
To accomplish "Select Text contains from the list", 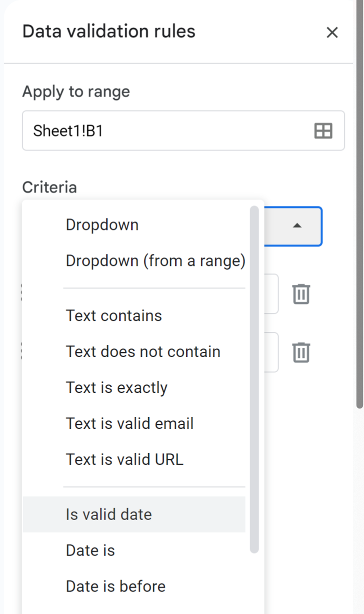I will [x=113, y=315].
